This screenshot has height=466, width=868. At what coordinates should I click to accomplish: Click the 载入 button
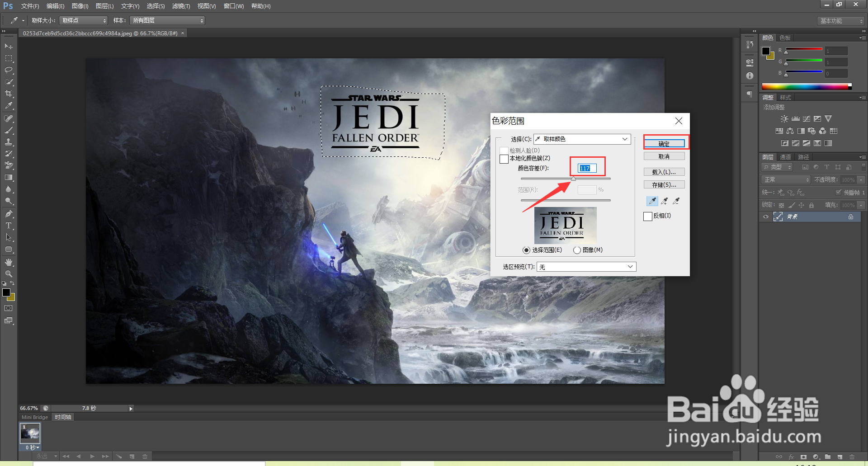click(x=664, y=172)
